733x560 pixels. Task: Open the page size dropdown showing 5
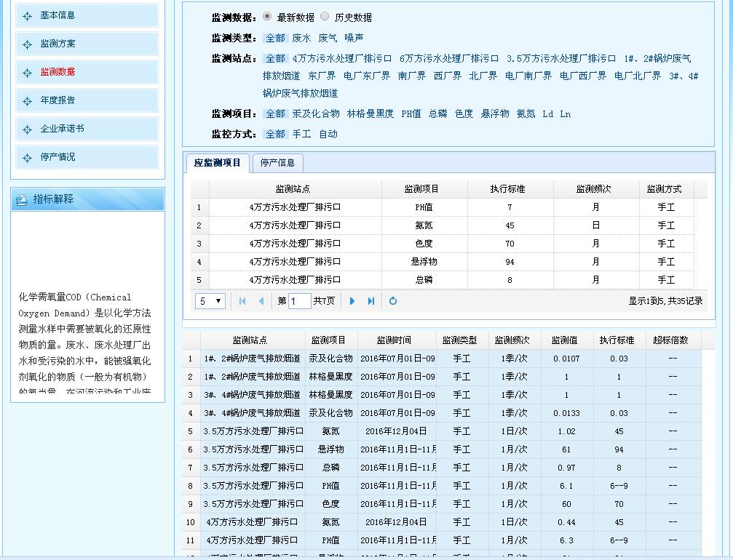pos(210,300)
